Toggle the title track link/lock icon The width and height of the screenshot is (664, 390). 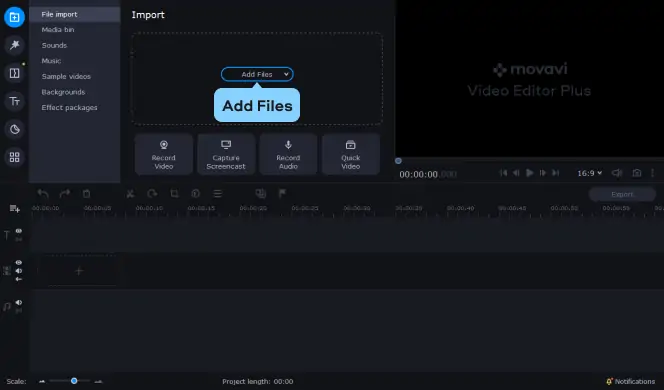point(19,239)
